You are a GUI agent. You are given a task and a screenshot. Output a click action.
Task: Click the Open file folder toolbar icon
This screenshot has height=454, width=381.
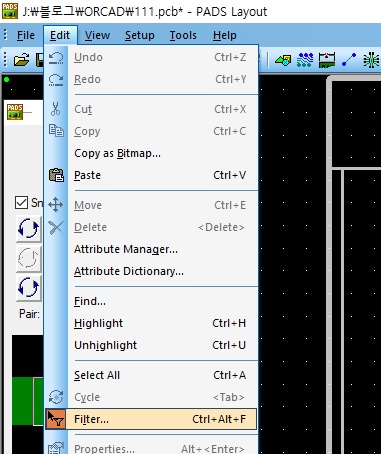click(x=22, y=60)
